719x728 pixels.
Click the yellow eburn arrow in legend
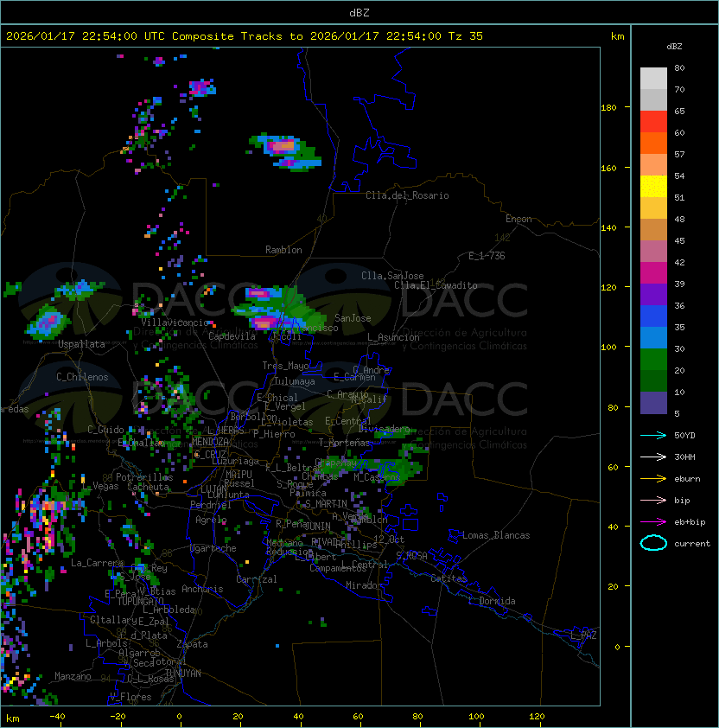point(653,478)
